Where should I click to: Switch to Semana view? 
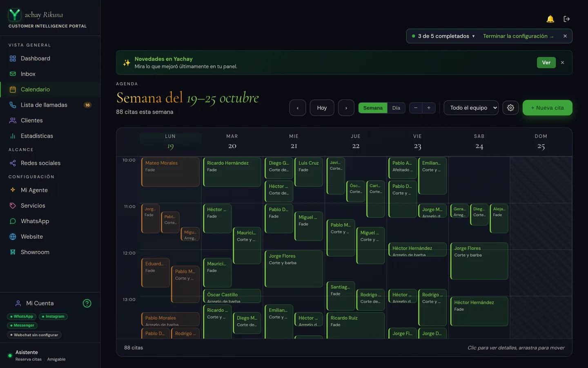click(373, 108)
